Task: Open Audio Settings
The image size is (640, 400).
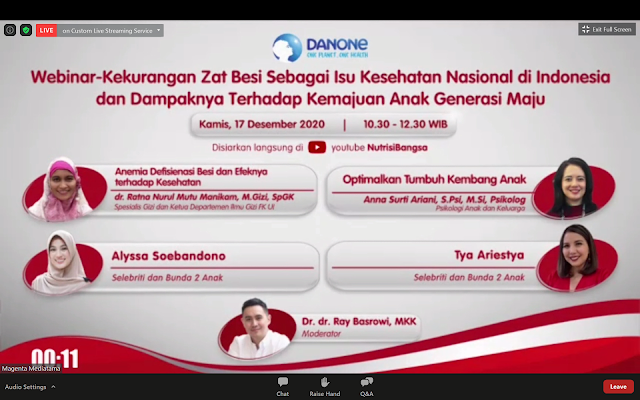Action: tap(25, 387)
